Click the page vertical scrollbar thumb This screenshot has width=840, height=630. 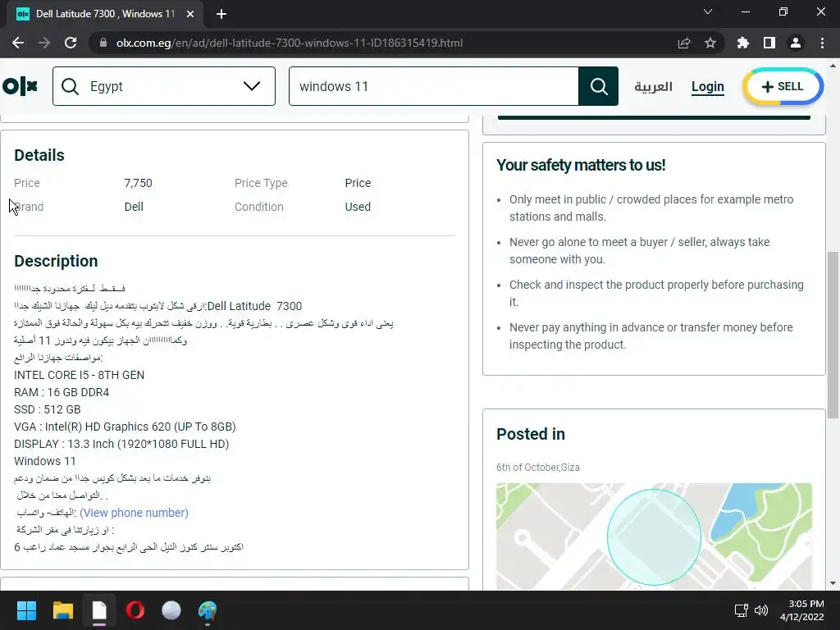click(x=833, y=335)
